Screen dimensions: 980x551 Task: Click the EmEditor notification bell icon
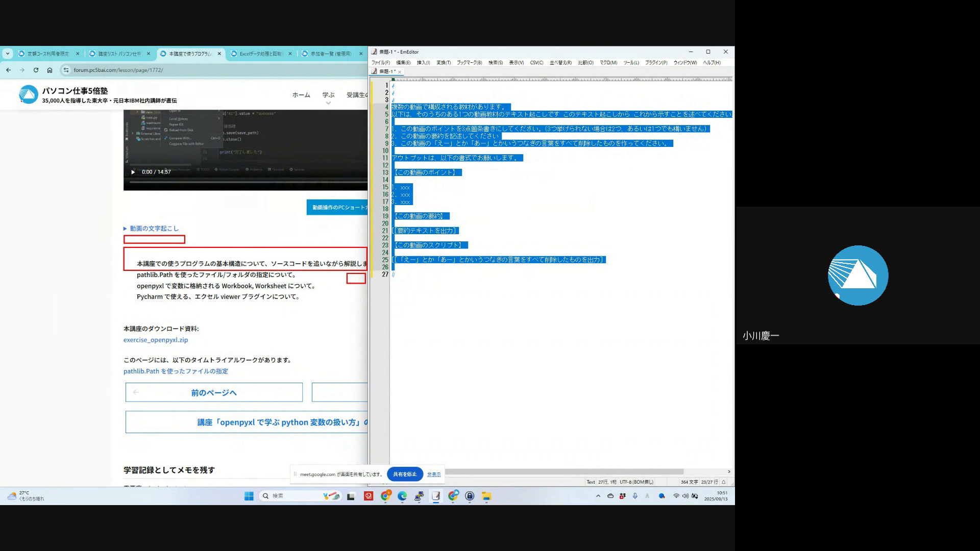click(723, 482)
